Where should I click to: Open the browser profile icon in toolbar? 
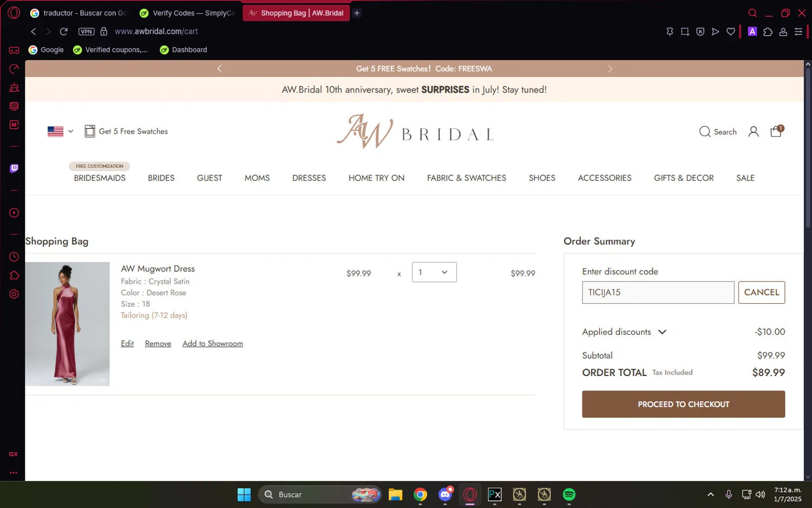tap(783, 32)
